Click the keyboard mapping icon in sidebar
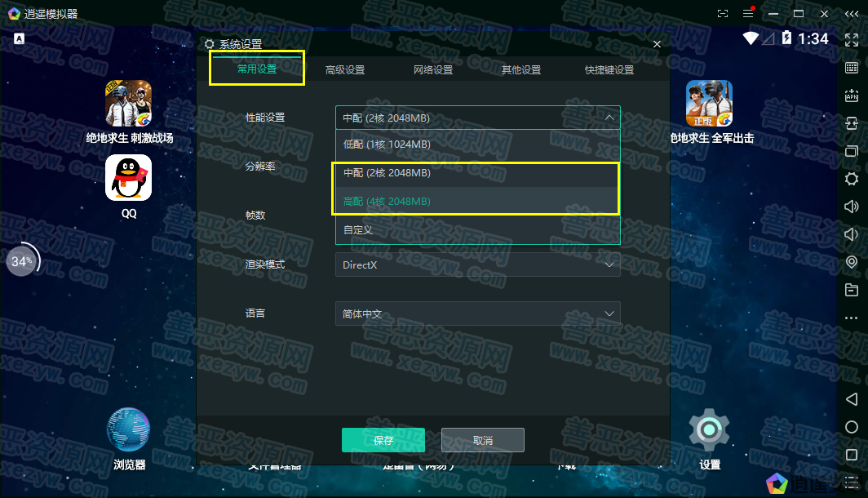This screenshot has height=498, width=868. point(851,67)
